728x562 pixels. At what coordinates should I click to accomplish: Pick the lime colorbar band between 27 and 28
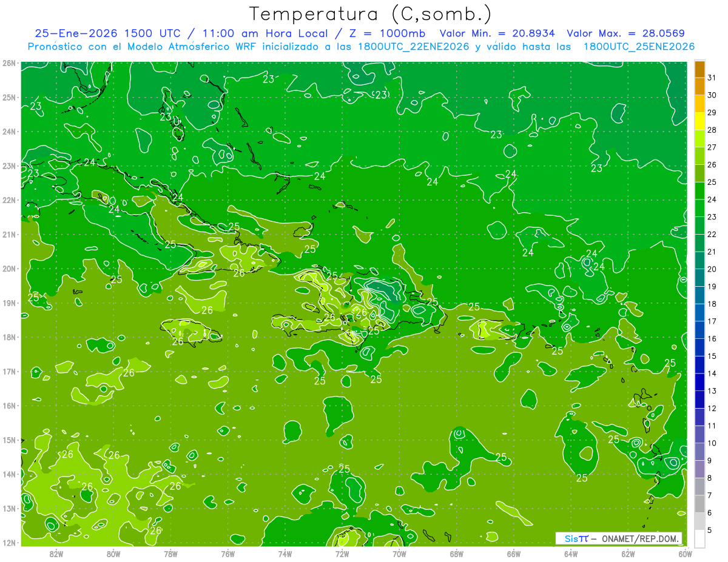pyautogui.click(x=700, y=139)
